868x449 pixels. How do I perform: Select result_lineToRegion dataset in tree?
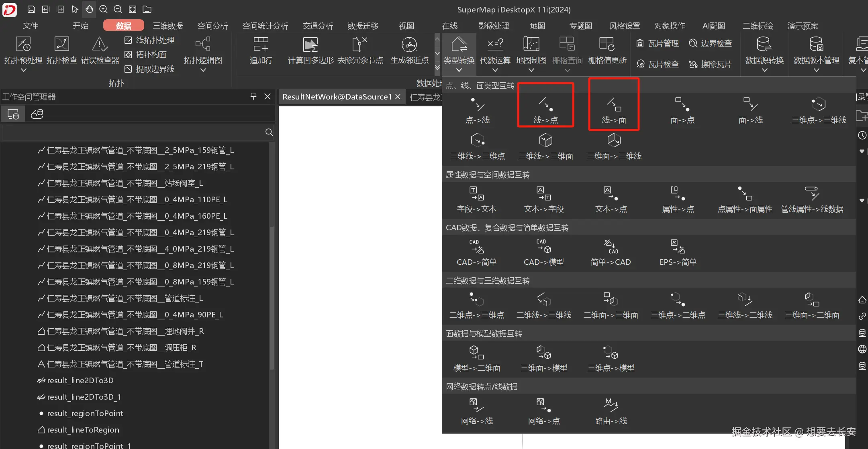click(x=83, y=430)
